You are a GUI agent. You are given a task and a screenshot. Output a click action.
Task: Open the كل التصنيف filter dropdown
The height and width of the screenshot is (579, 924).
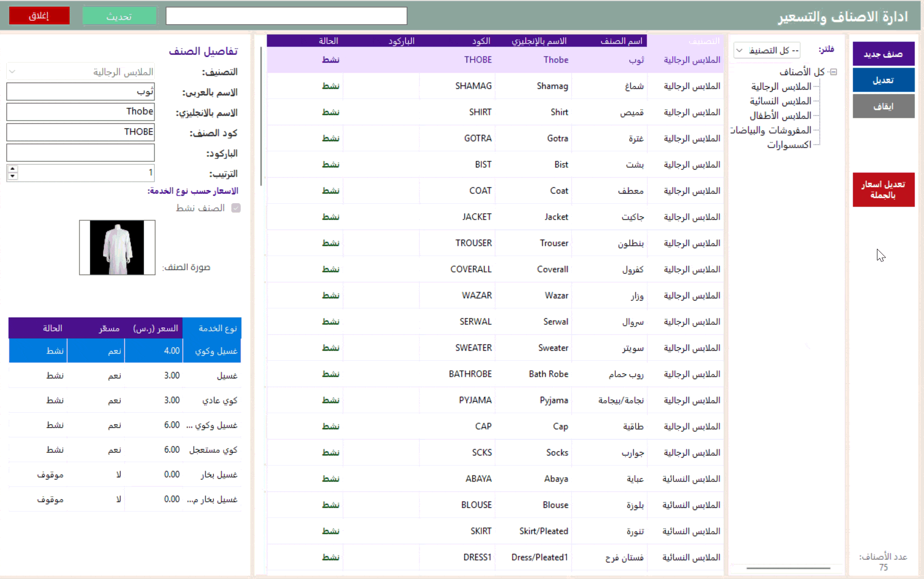click(x=767, y=50)
